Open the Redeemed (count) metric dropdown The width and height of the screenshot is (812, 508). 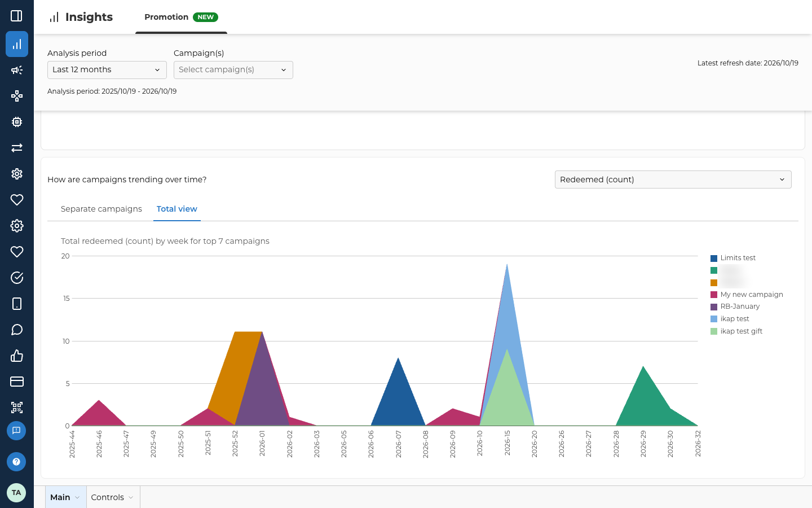click(673, 179)
